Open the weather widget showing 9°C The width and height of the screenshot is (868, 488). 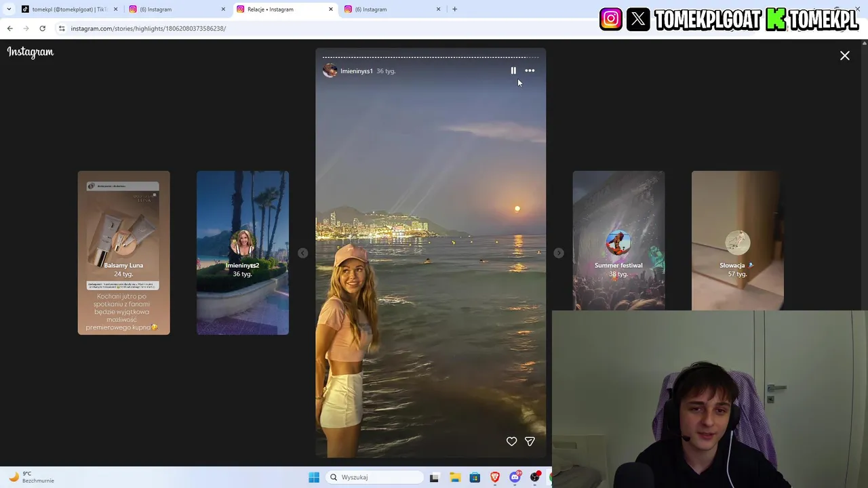coord(33,477)
